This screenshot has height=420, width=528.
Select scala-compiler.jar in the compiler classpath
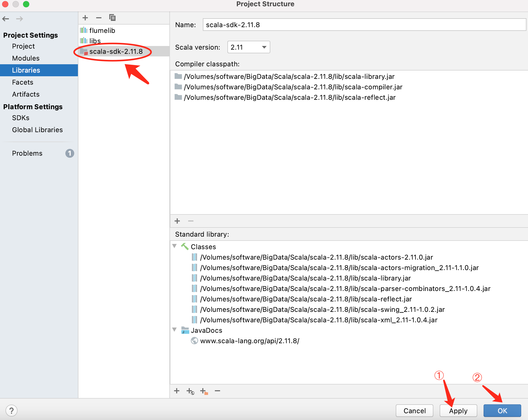(293, 87)
